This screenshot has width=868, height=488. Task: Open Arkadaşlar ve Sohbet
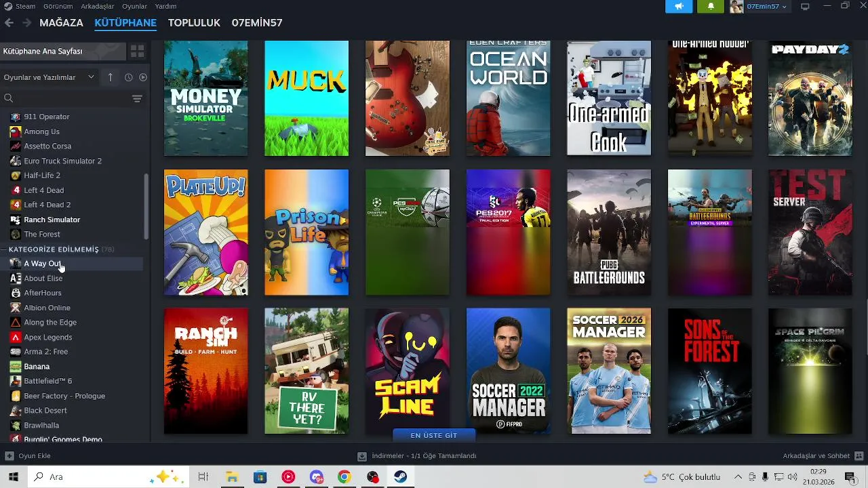pos(823,456)
